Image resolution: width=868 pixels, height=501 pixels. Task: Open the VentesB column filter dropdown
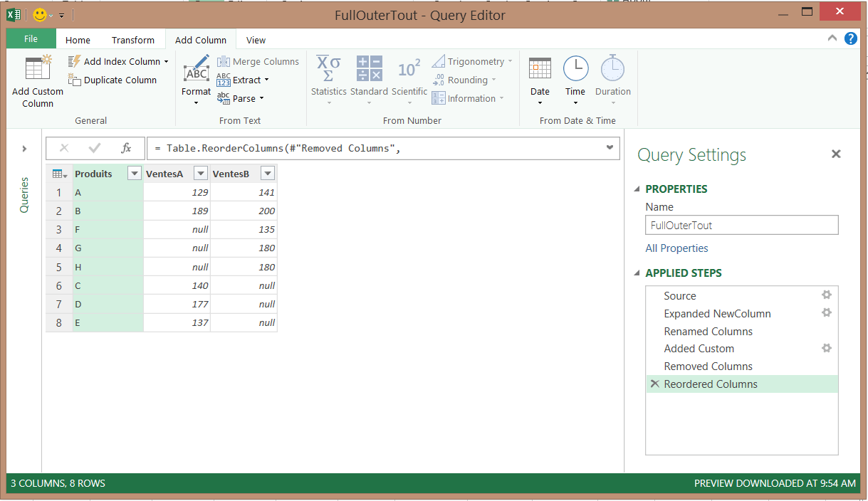point(267,174)
